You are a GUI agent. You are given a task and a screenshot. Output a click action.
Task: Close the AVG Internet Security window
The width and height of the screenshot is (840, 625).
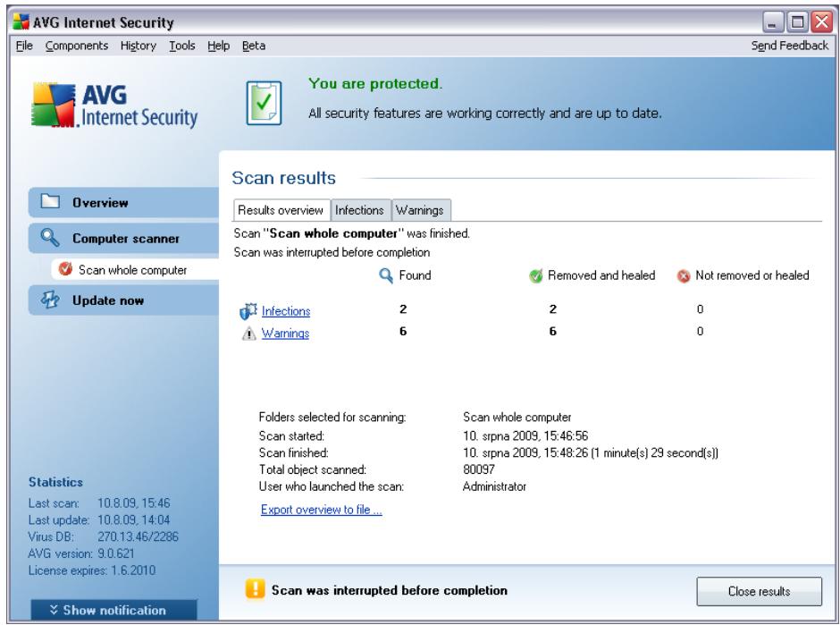click(821, 22)
